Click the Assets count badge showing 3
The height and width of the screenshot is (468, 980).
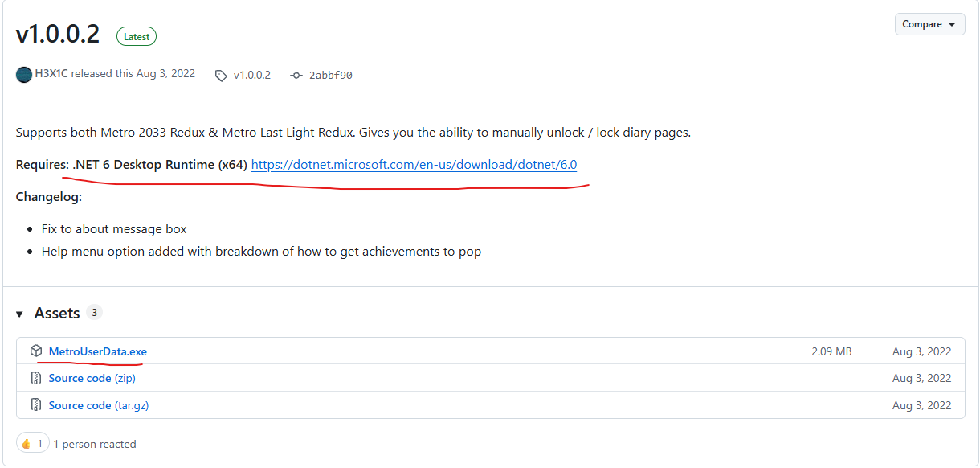(x=95, y=313)
